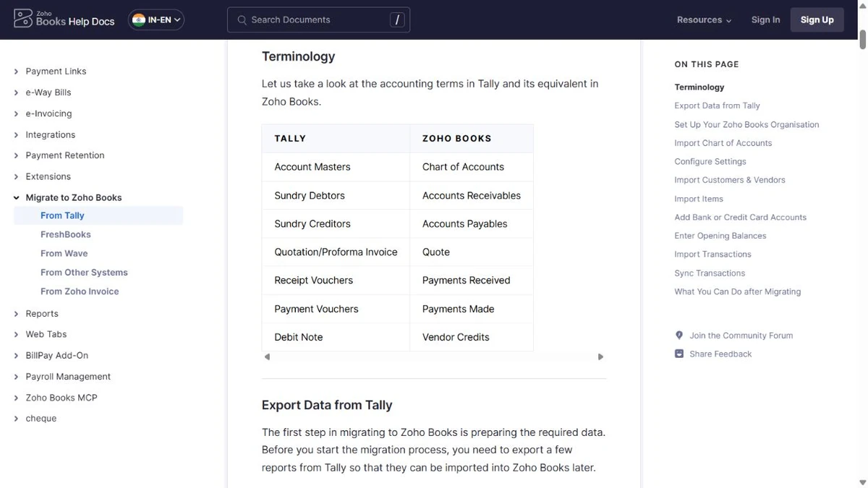Expand the Payroll Management section chevron
Screen dimensions: 868x488
point(17,377)
